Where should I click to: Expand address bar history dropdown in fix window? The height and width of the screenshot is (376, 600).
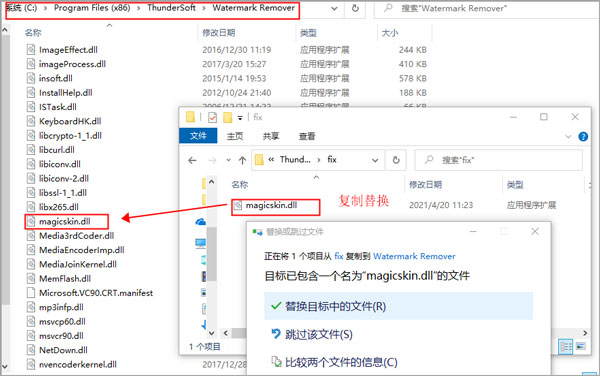(375, 160)
